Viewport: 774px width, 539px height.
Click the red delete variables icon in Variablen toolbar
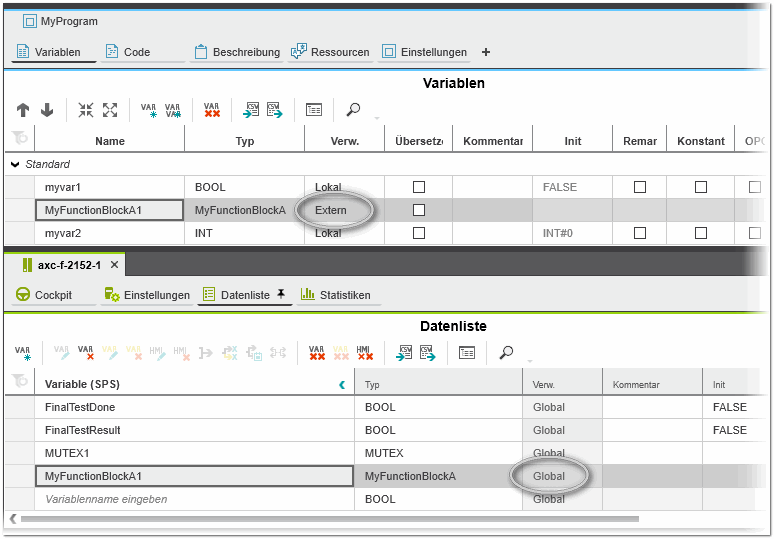point(211,110)
